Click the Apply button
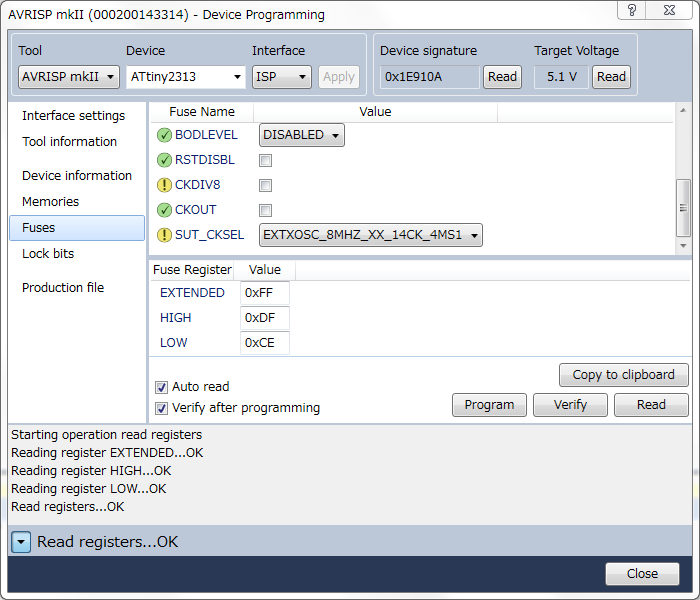 click(x=339, y=77)
